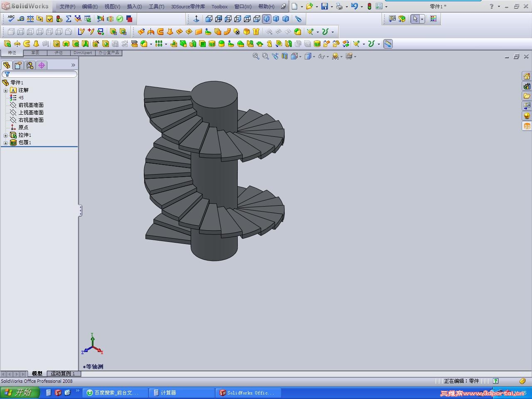
Task: Open the File Explorer folder task pane icon
Action: (527, 96)
